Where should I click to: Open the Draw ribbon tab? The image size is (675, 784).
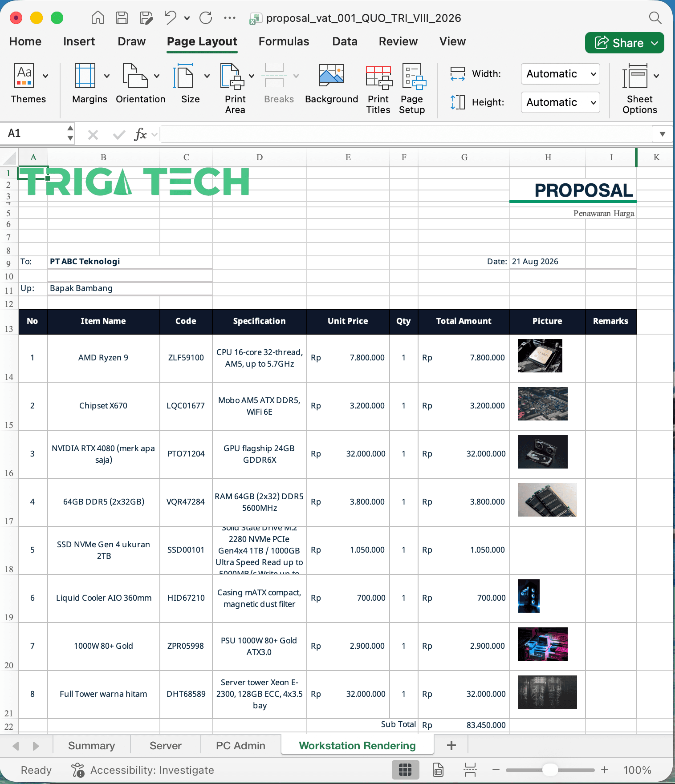click(131, 41)
